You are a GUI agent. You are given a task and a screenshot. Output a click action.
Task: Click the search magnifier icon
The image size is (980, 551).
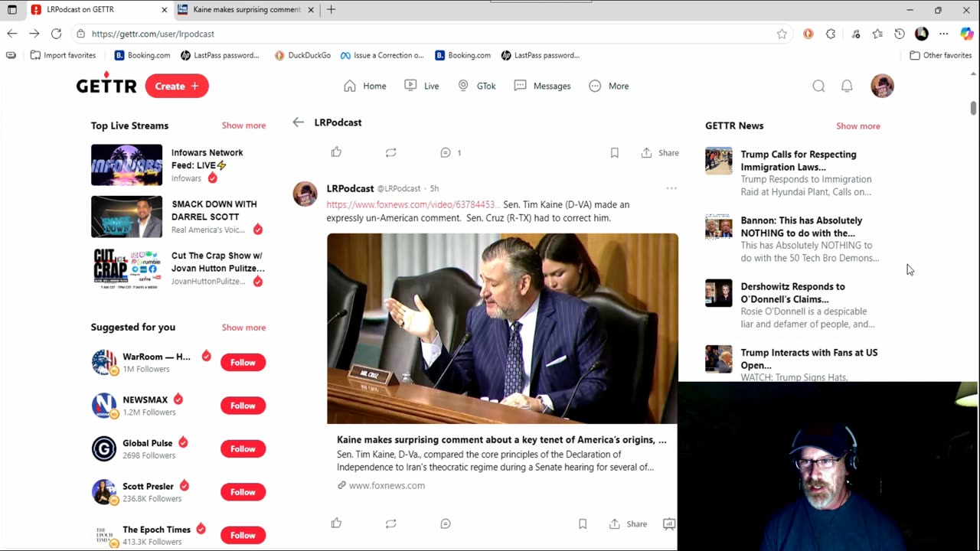[818, 86]
